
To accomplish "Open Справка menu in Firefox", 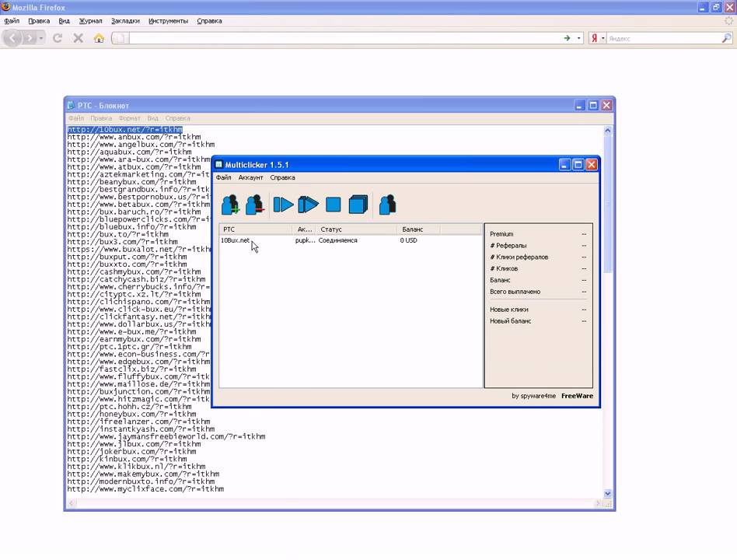I will pos(209,21).
